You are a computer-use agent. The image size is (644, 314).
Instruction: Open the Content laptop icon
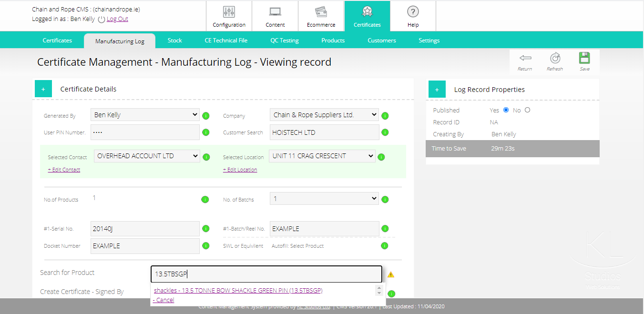pos(275,12)
